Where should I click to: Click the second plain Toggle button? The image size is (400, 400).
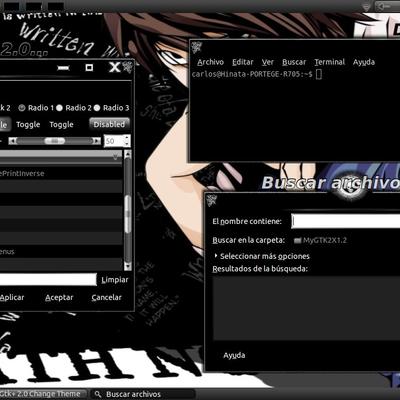[x=61, y=125]
